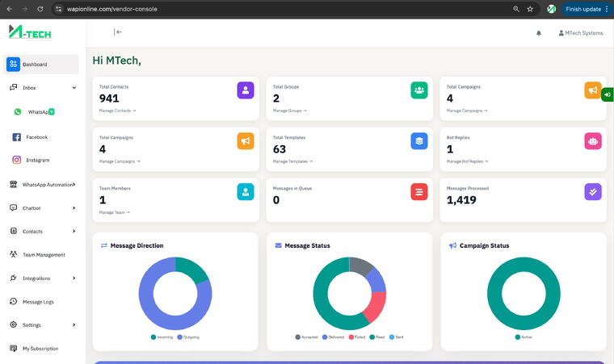Click the notification bell icon
This screenshot has height=364, width=614.
539,33
